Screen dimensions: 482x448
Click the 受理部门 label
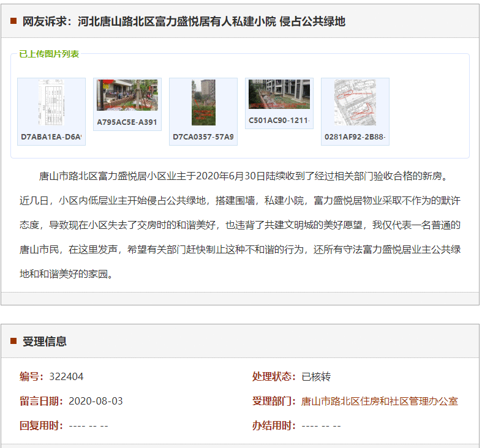click(x=274, y=401)
